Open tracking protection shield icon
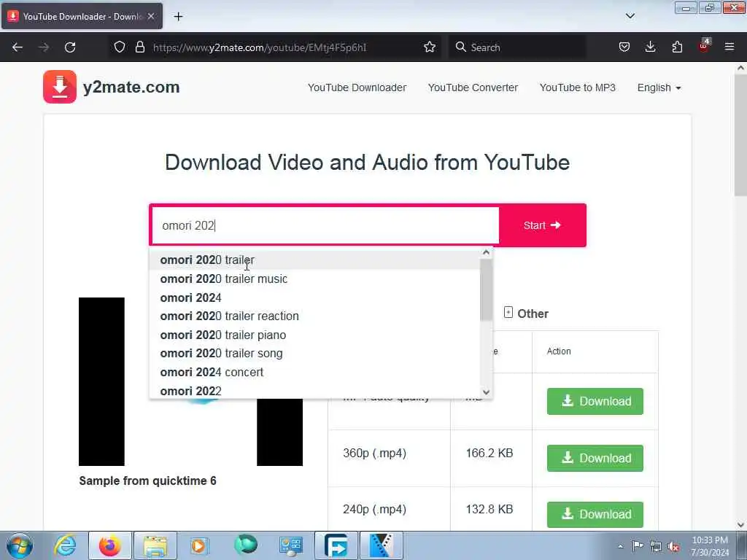 click(120, 47)
